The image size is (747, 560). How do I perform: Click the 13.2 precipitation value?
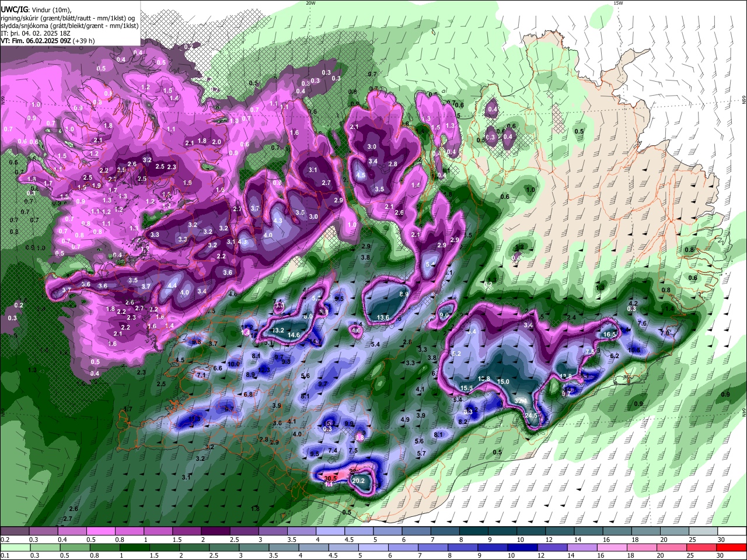tap(278, 330)
